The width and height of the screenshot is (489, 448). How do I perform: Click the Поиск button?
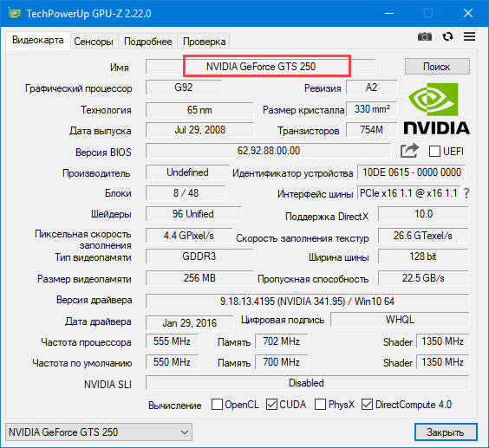click(x=437, y=67)
